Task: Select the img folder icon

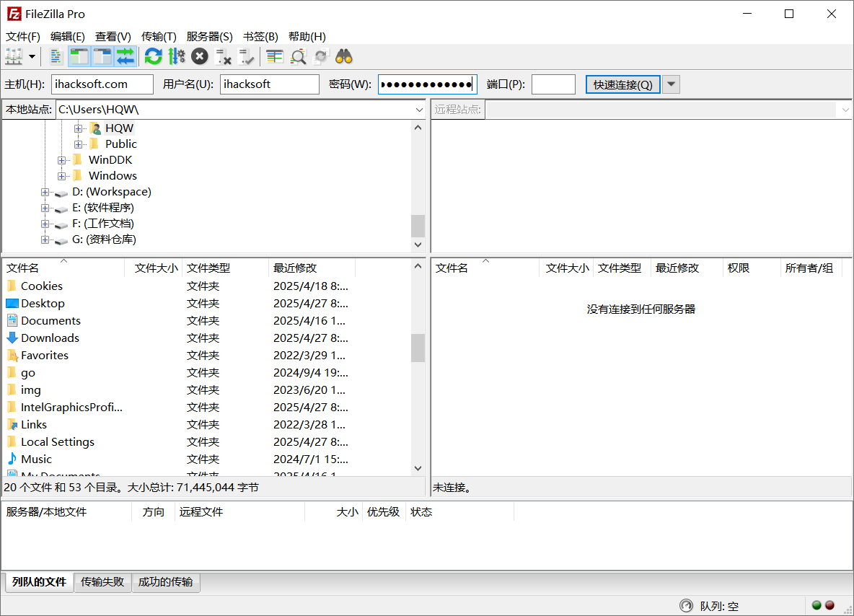Action: (12, 390)
